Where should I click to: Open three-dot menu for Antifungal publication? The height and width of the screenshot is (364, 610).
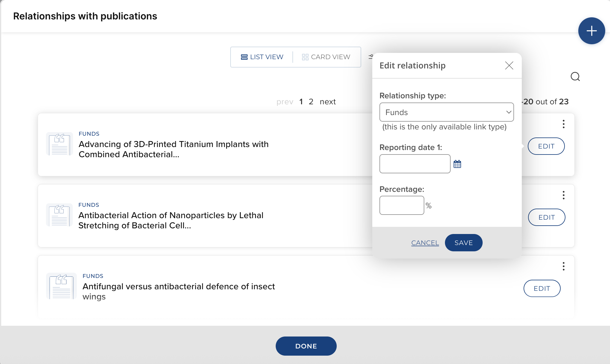(563, 266)
